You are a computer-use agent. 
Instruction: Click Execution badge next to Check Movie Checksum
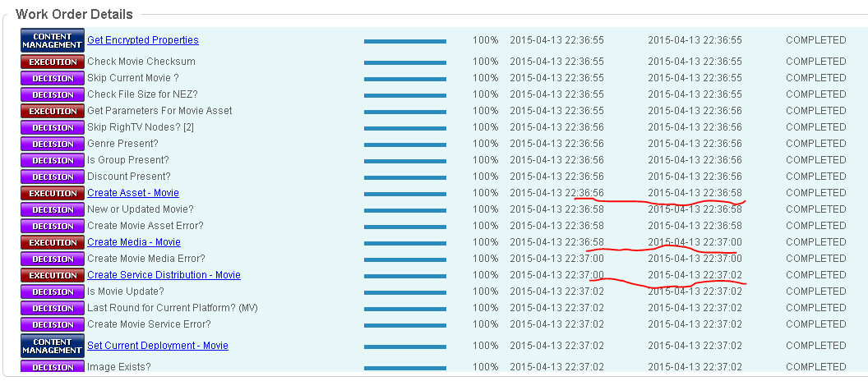pos(53,62)
